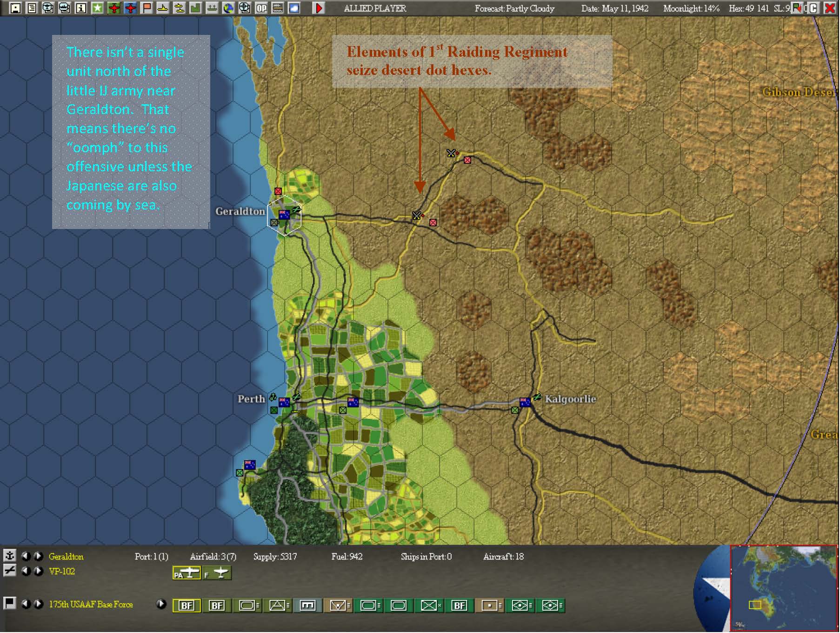Screen dimensions: 840x633
Task: Click the weather cloud toolbar icon
Action: [x=294, y=8]
